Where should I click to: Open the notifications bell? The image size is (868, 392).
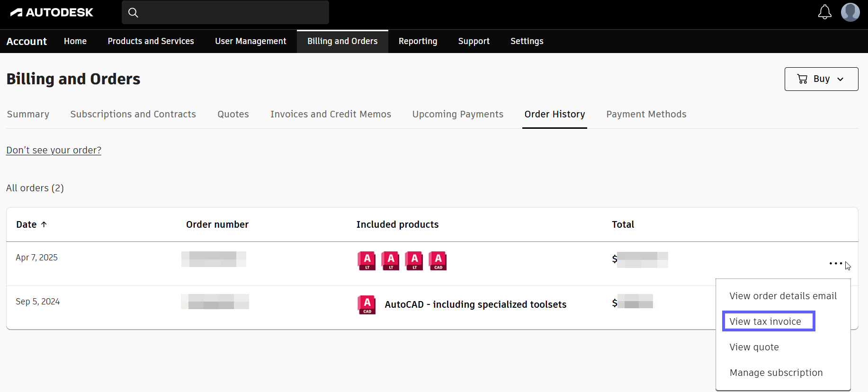[x=824, y=12]
